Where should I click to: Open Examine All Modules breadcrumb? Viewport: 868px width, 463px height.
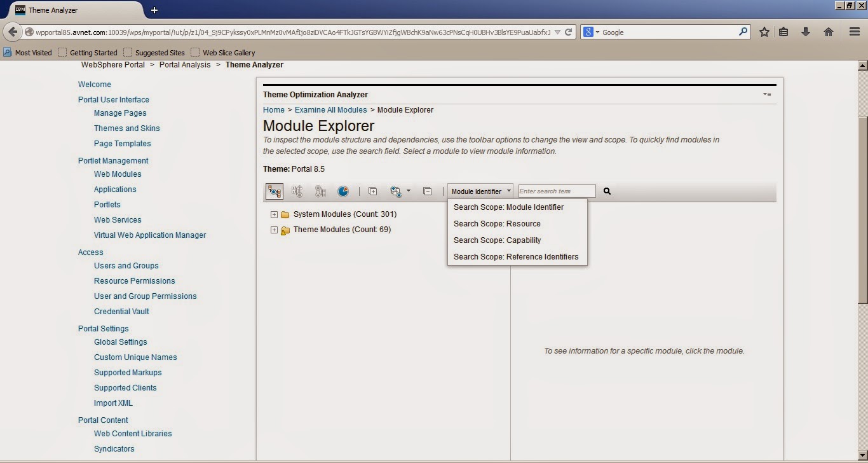click(x=330, y=110)
